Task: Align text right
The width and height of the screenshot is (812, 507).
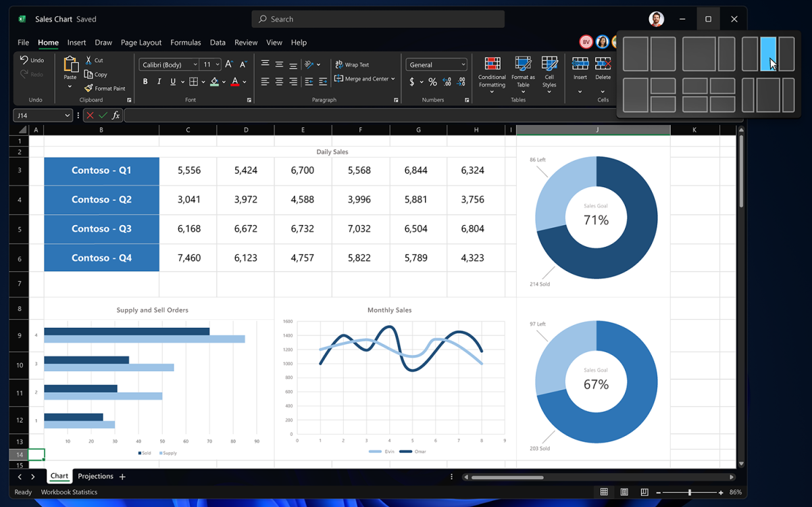Action: tap(293, 82)
